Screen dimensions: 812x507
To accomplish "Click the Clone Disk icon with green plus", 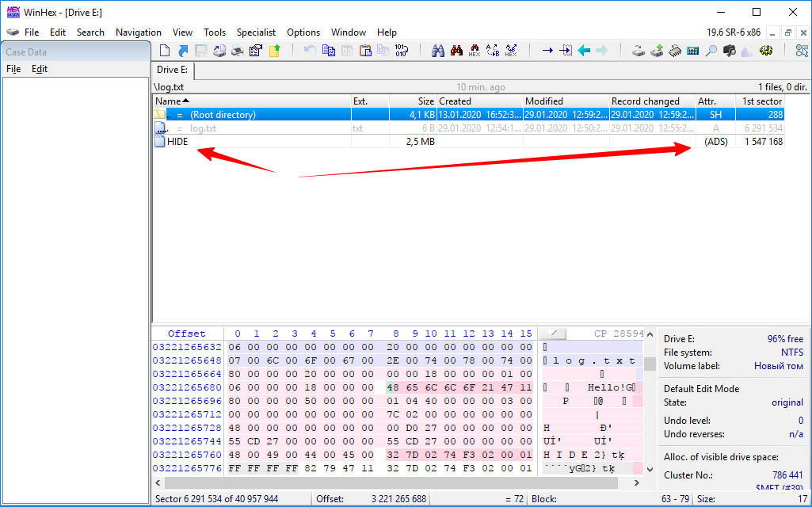I will pyautogui.click(x=658, y=50).
